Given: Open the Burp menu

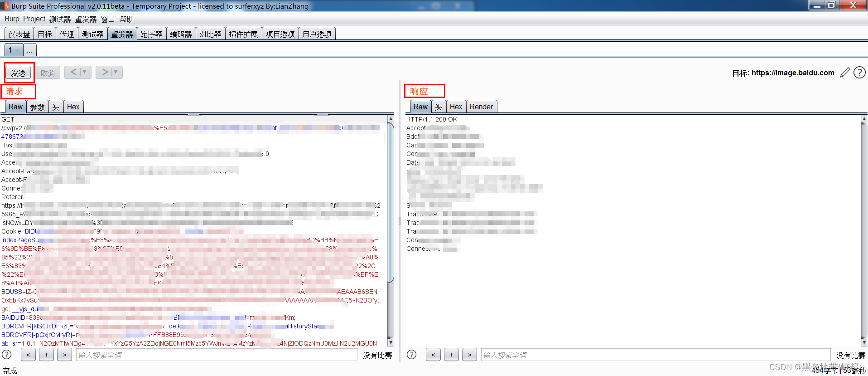Looking at the screenshot, I should click(12, 19).
